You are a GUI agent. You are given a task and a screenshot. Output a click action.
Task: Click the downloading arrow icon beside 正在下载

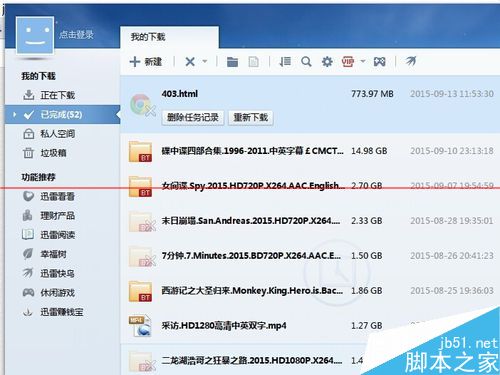tap(29, 95)
